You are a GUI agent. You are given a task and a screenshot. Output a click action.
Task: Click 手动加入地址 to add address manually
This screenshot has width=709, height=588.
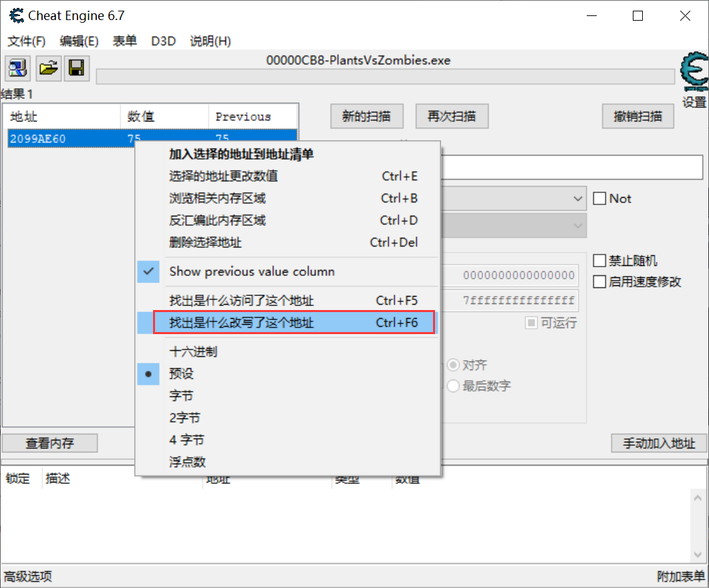pos(658,442)
